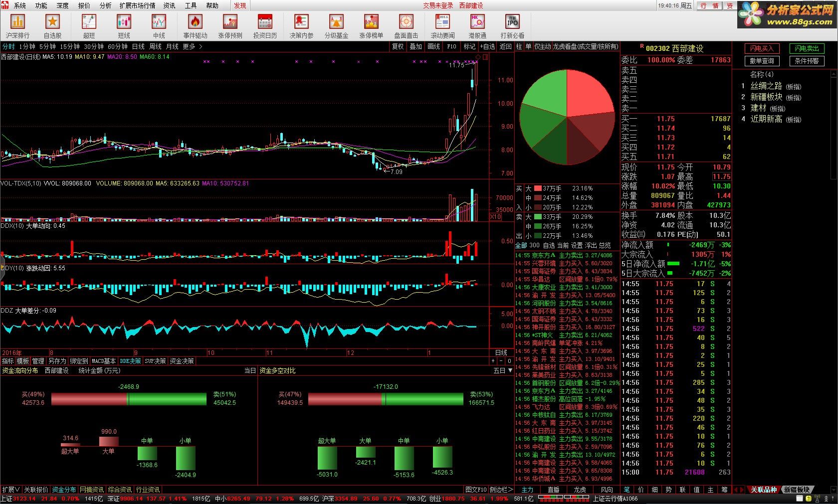838x504 pixels.
Task: Click the 闪电卖出 button
Action: coord(807,48)
